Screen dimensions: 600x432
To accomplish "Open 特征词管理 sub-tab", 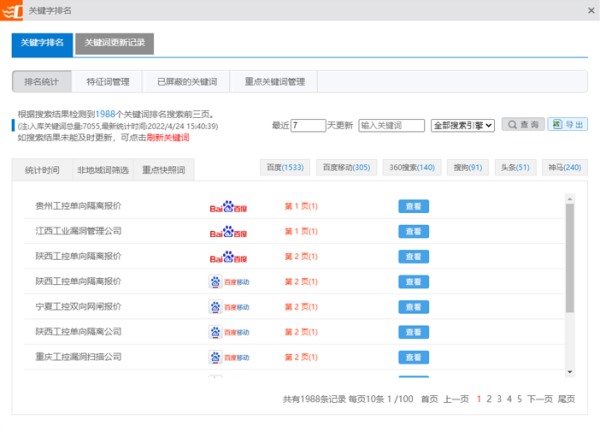I will click(108, 82).
